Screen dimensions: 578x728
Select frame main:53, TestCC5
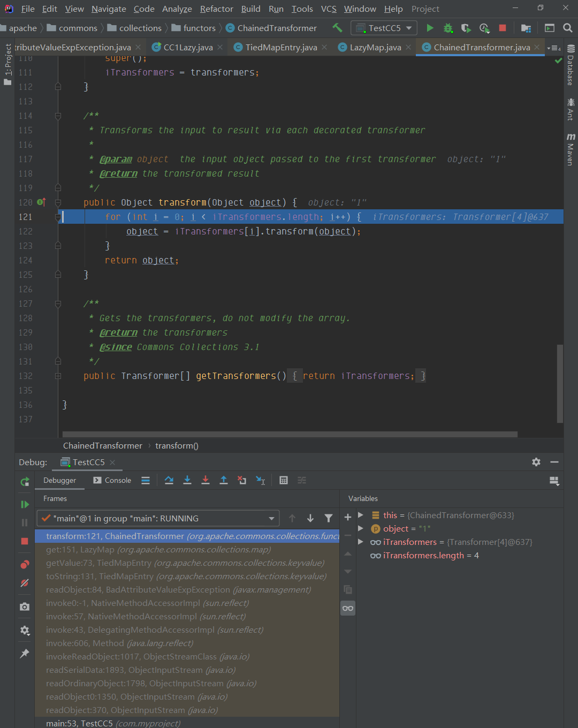click(x=187, y=723)
